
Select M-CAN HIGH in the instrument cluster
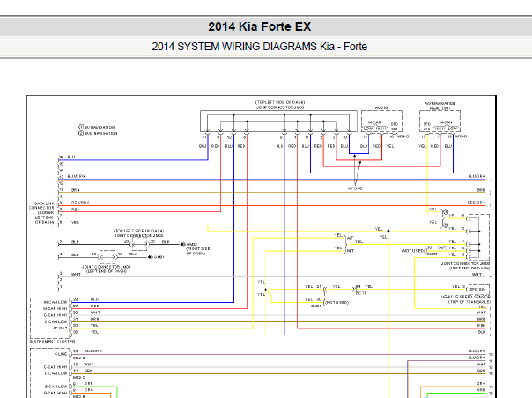click(x=55, y=308)
